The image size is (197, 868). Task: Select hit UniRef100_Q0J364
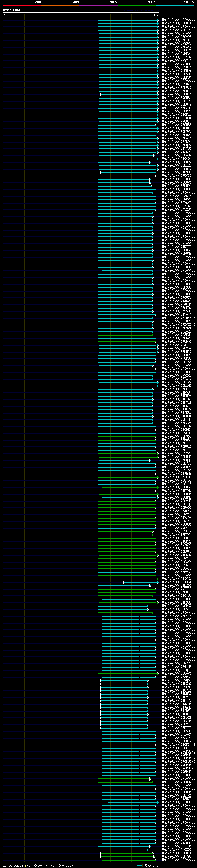[x=176, y=582]
